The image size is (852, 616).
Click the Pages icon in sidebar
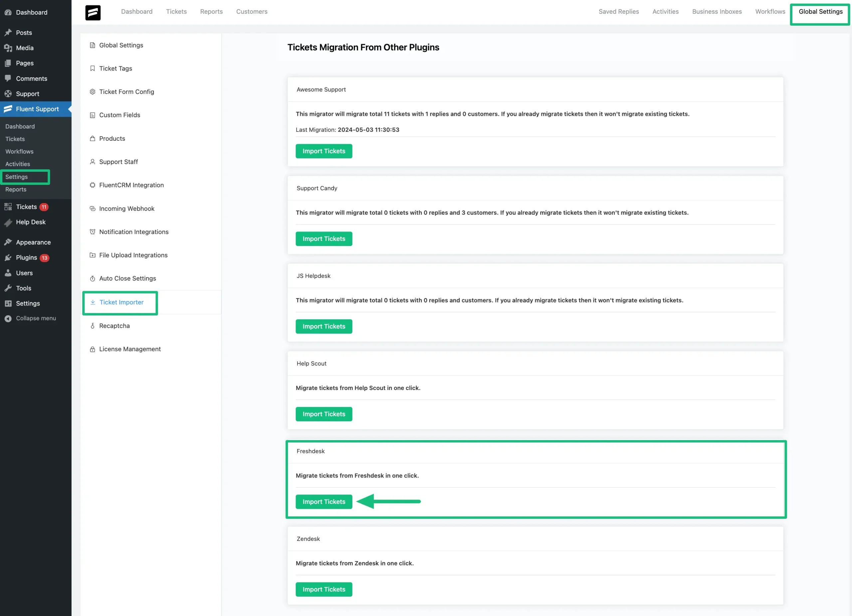tap(8, 63)
